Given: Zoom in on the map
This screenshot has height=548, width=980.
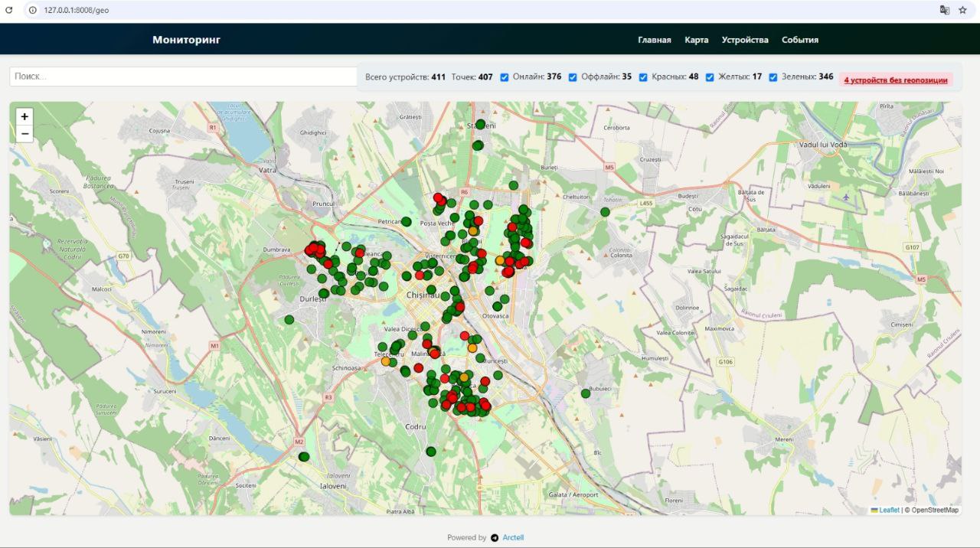Looking at the screenshot, I should pos(24,117).
